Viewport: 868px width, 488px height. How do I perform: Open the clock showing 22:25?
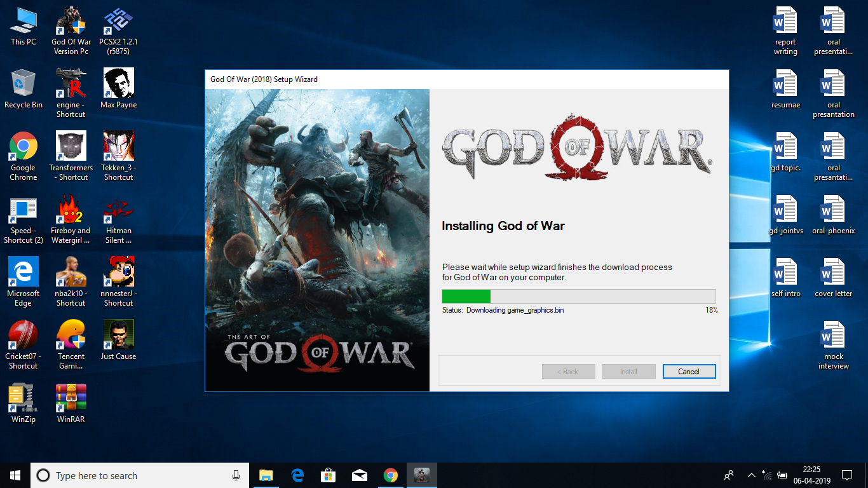pyautogui.click(x=811, y=475)
